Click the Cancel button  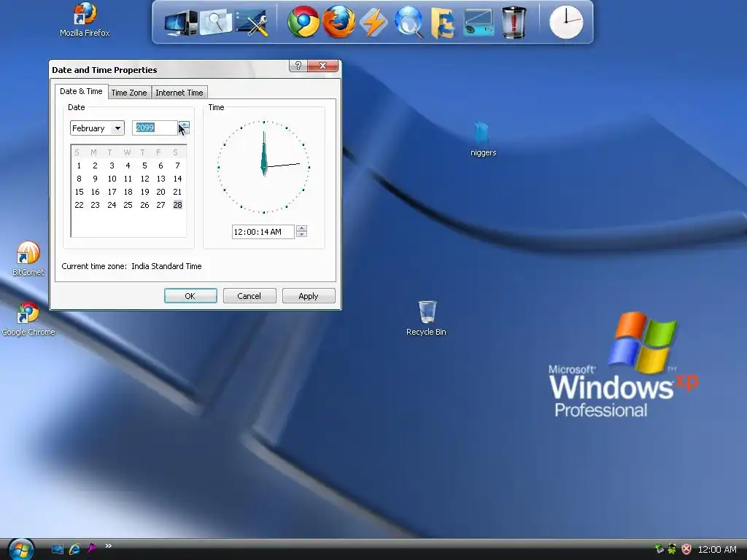[x=249, y=296]
